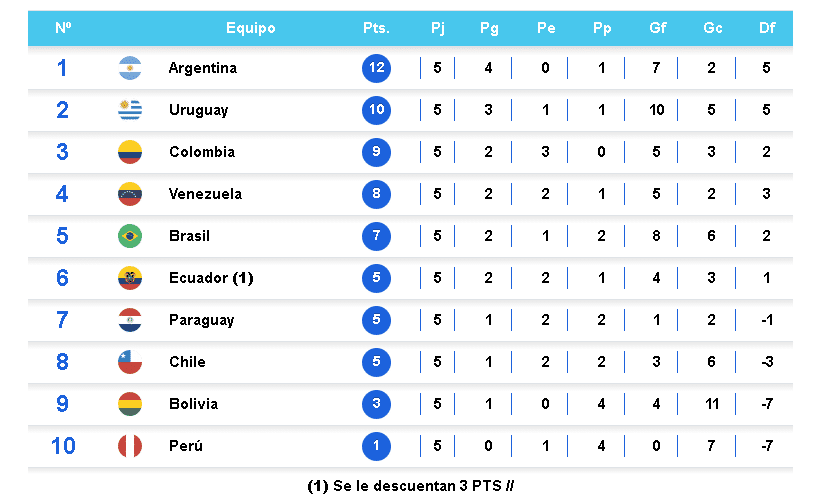This screenshot has width=817, height=500.
Task: Open the Ecuador (1) team name
Action: [x=211, y=278]
